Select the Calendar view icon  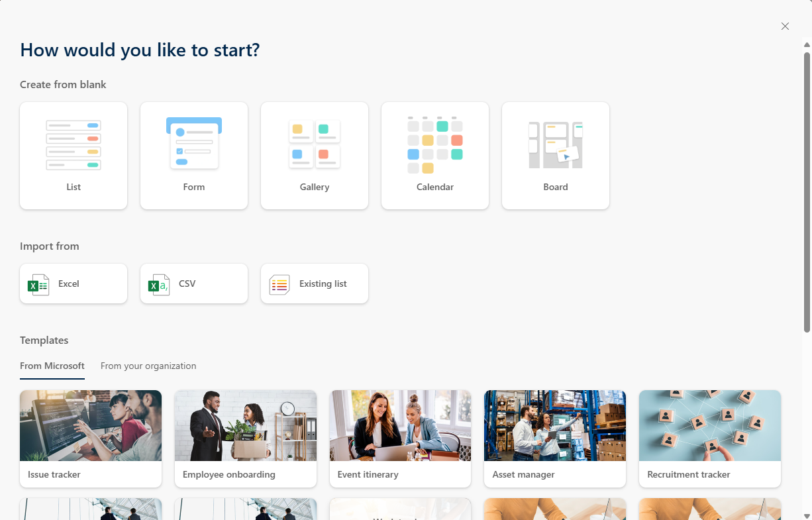point(435,144)
